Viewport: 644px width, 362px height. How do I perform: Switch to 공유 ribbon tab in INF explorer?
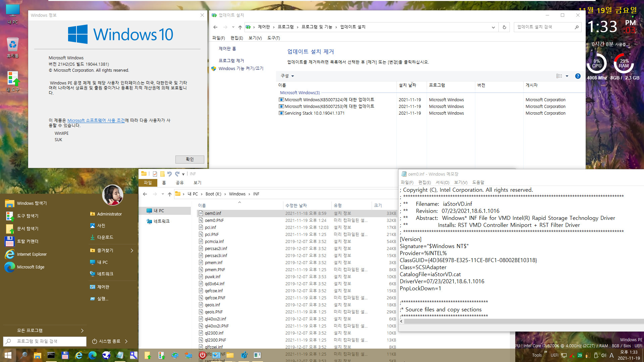point(180,183)
